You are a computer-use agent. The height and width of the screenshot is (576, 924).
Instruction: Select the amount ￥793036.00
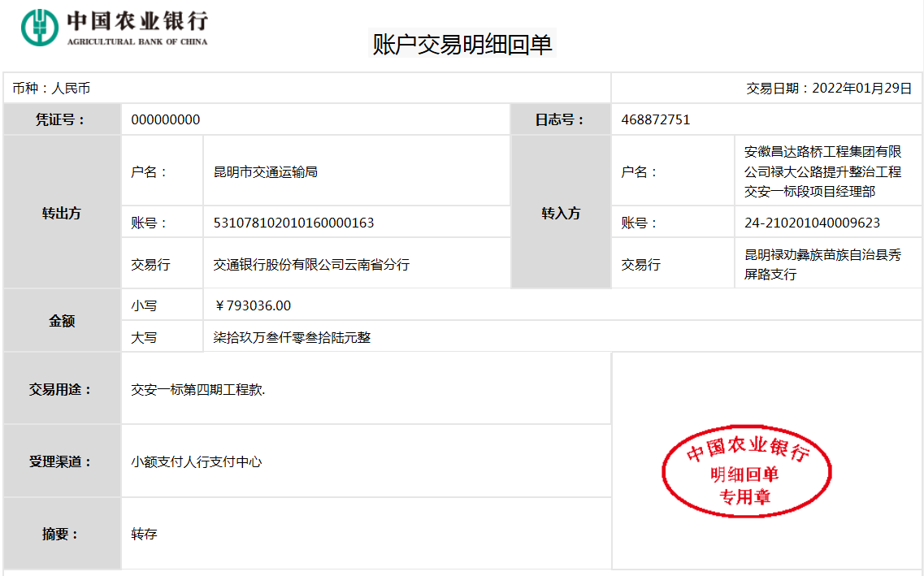pyautogui.click(x=252, y=305)
